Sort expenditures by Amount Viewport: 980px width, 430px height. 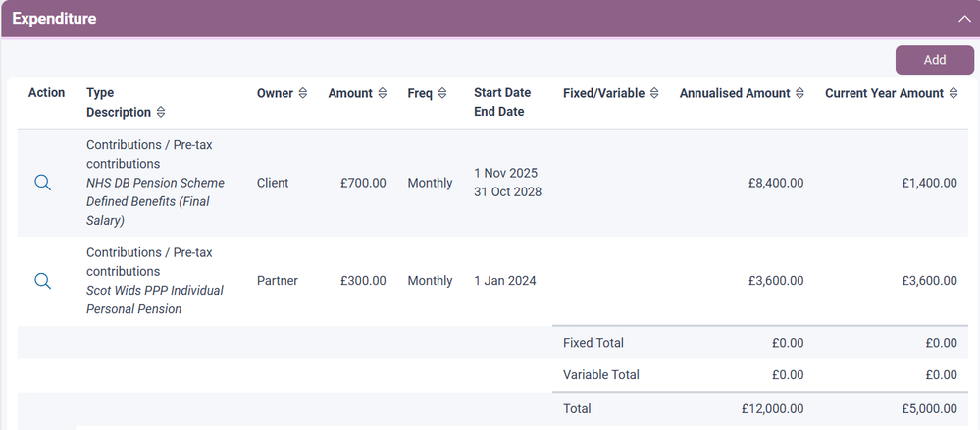click(382, 93)
